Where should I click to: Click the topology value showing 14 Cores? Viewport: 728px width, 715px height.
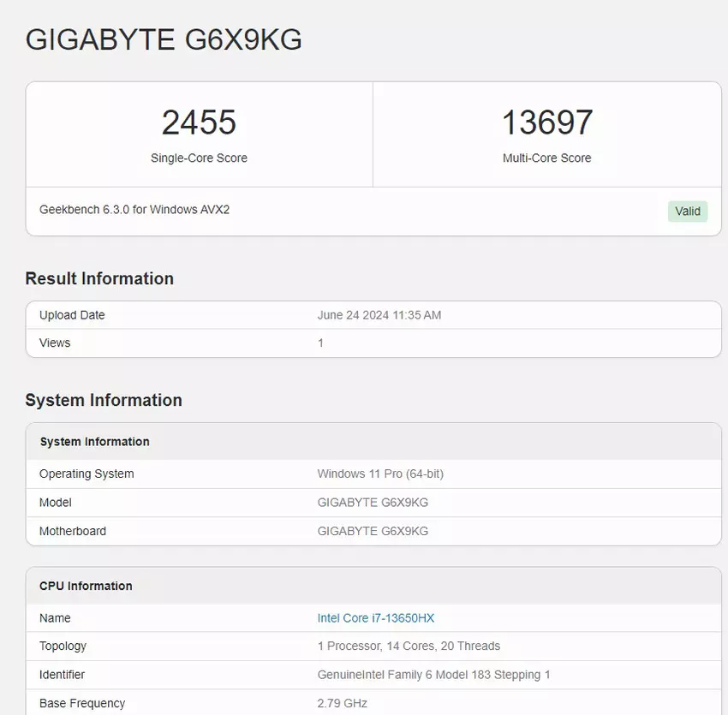[409, 646]
